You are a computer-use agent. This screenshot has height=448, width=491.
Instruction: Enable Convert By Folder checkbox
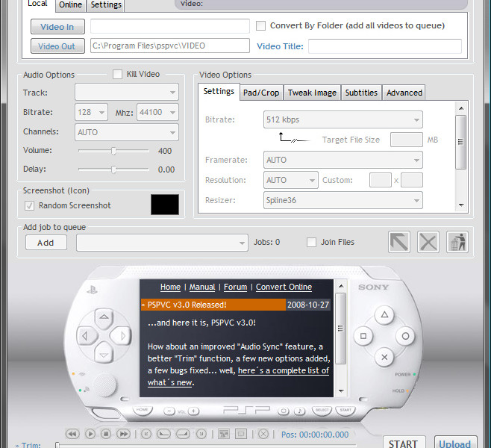click(260, 25)
